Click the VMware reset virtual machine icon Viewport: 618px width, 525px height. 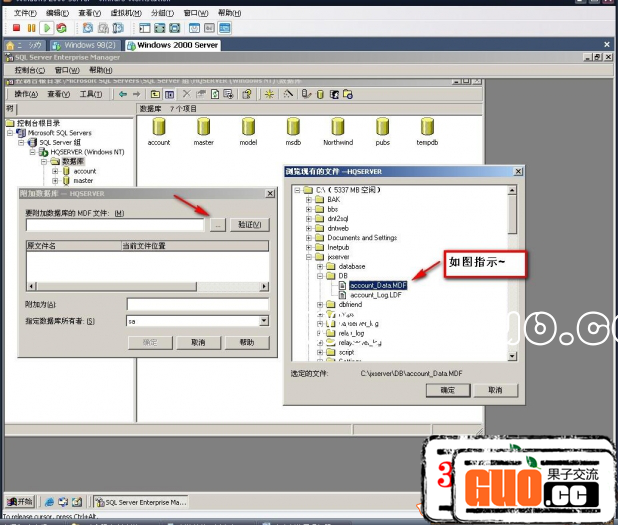point(61,28)
